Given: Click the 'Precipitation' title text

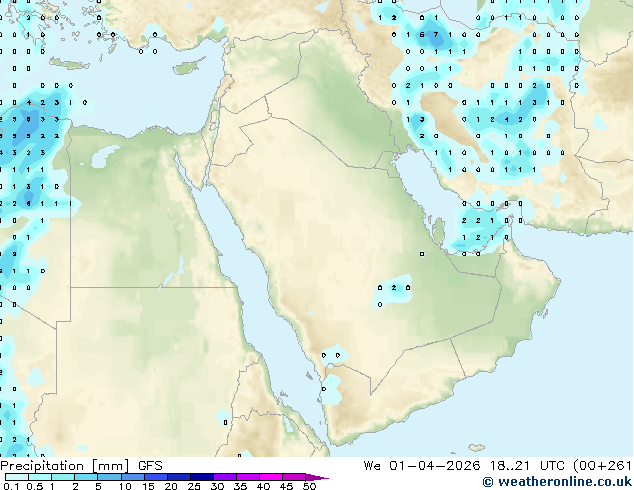Looking at the screenshot, I should click(x=42, y=466).
